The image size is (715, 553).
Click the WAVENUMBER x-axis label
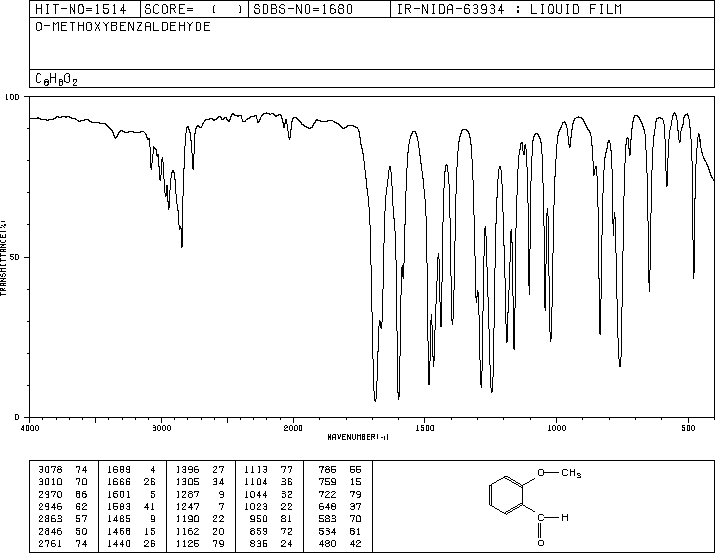[x=357, y=437]
